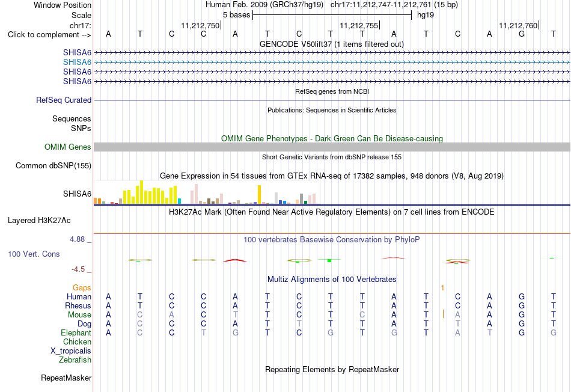Click the SHISA6 GTEx expression track label

coord(77,194)
